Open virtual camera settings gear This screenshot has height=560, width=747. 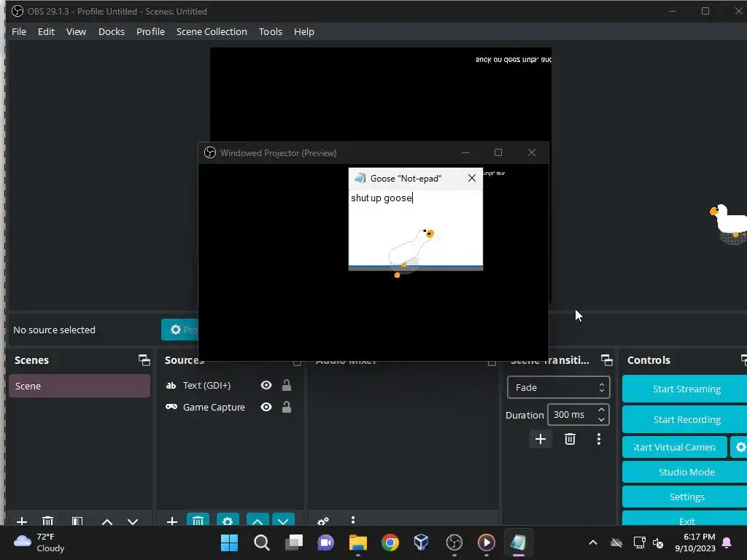(x=740, y=447)
